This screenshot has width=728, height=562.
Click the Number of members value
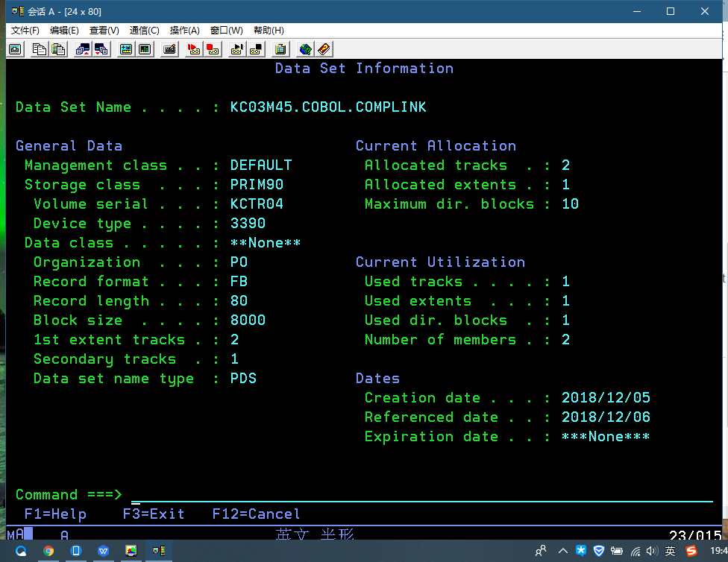point(565,340)
